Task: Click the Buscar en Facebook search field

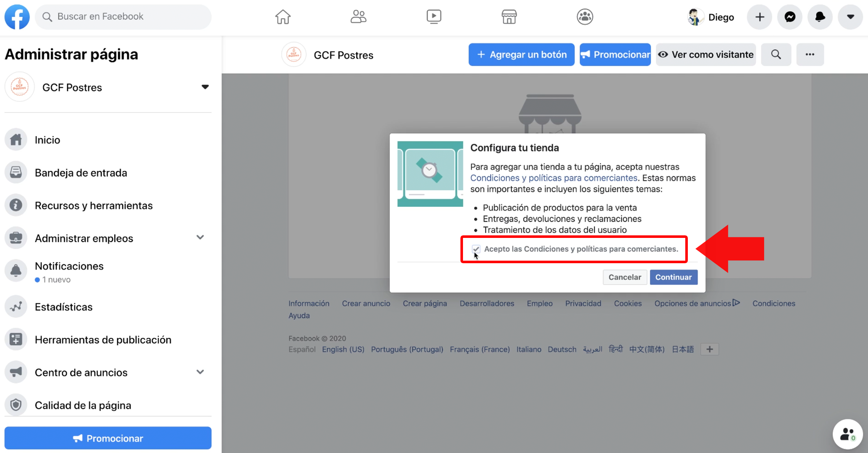Action: (x=123, y=17)
